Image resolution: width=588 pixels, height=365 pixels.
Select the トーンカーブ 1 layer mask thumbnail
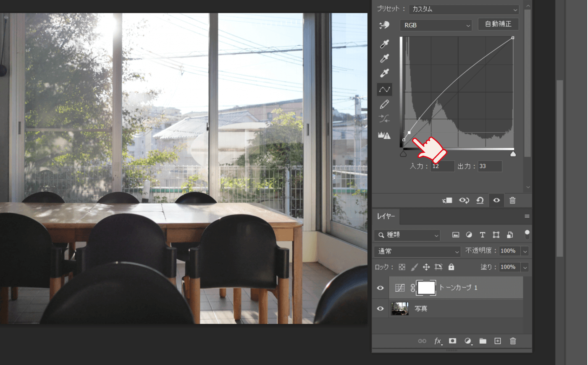coord(426,288)
